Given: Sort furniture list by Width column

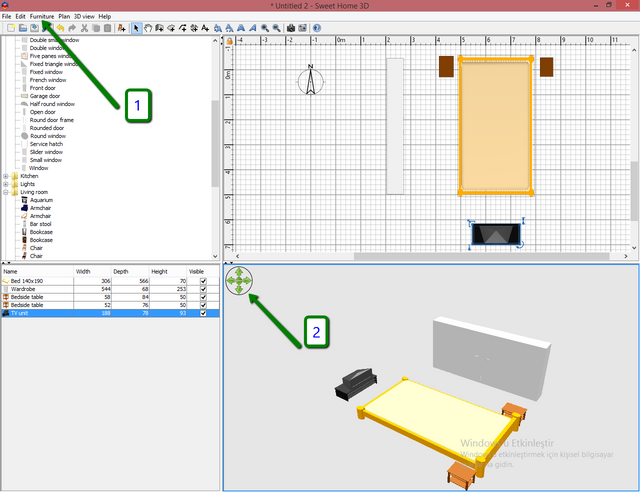Looking at the screenshot, I should [92, 272].
